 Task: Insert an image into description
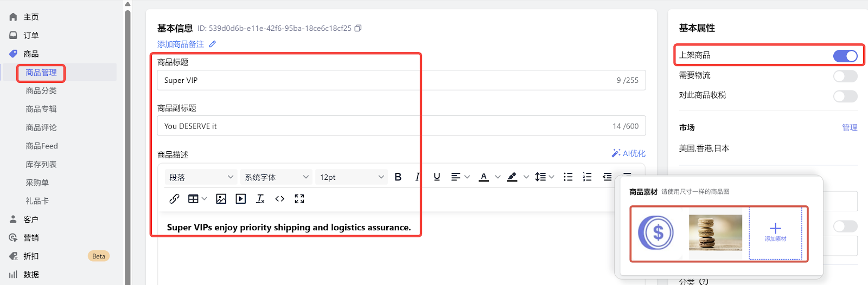221,199
